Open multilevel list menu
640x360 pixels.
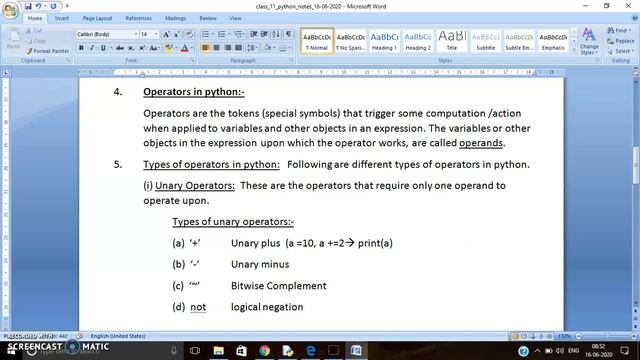tap(238, 34)
